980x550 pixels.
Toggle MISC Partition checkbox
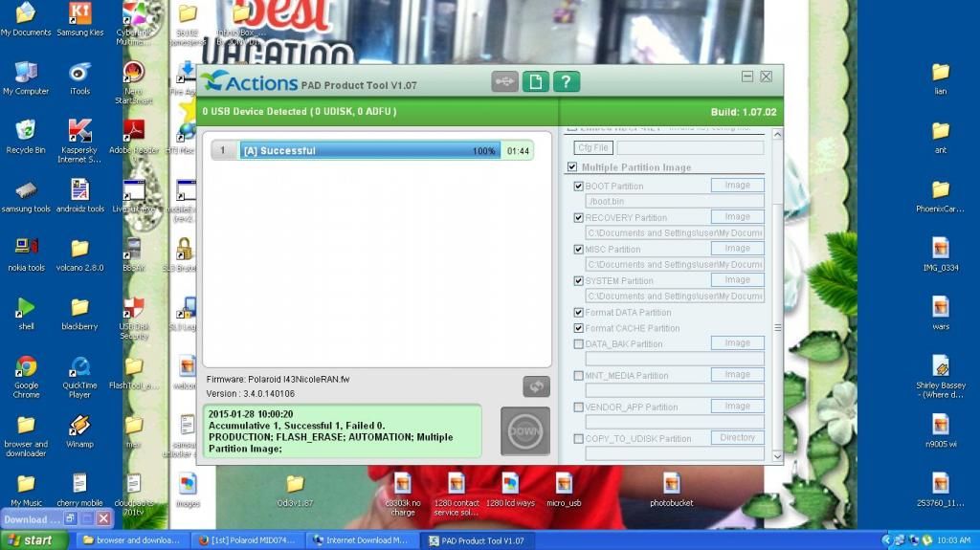tap(579, 249)
